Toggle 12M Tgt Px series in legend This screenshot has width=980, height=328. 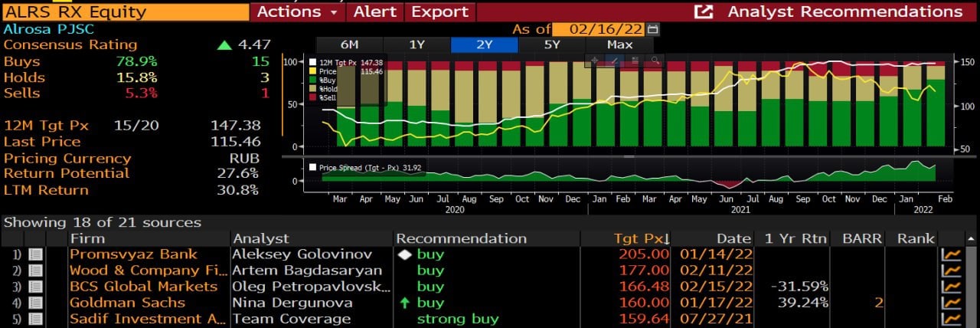coord(346,62)
